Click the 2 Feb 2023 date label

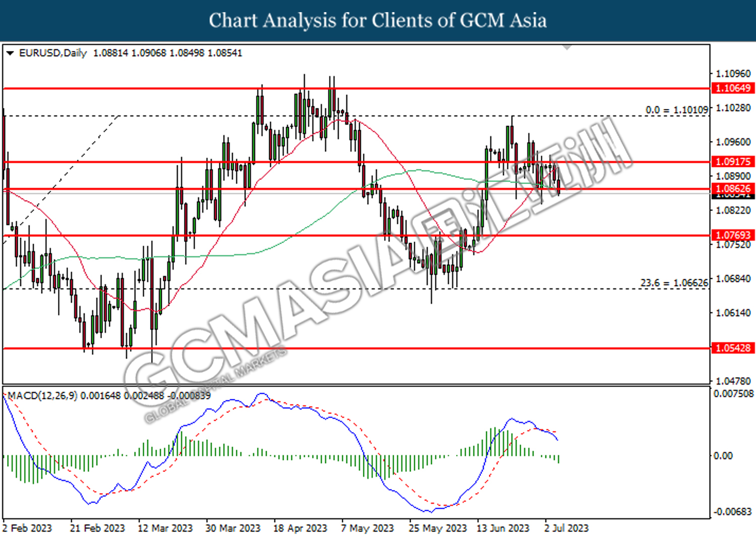click(x=27, y=528)
